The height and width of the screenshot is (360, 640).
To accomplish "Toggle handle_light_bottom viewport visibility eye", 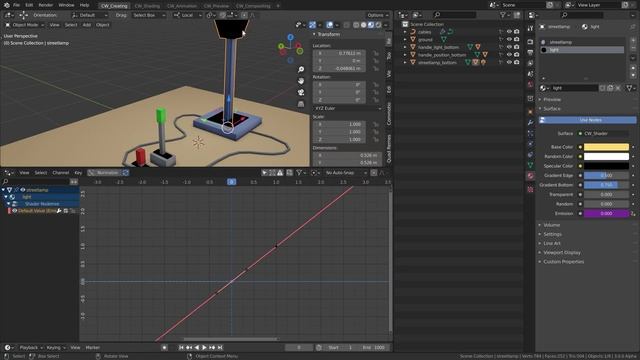I will click(509, 47).
